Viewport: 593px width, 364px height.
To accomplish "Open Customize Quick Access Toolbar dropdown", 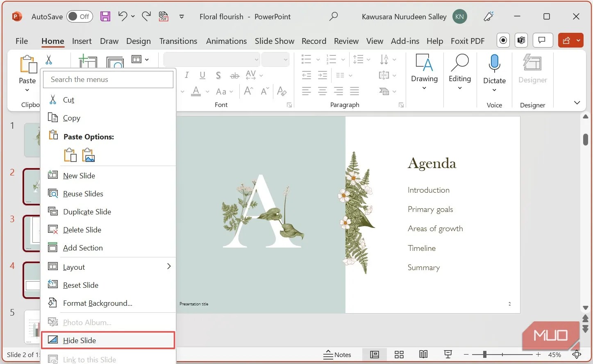I will tap(182, 17).
